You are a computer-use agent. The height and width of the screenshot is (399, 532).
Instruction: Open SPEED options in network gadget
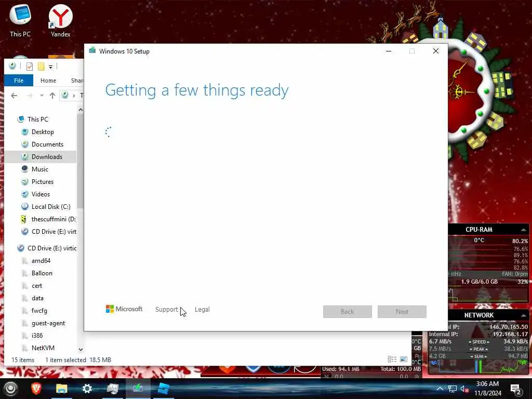[478, 342]
